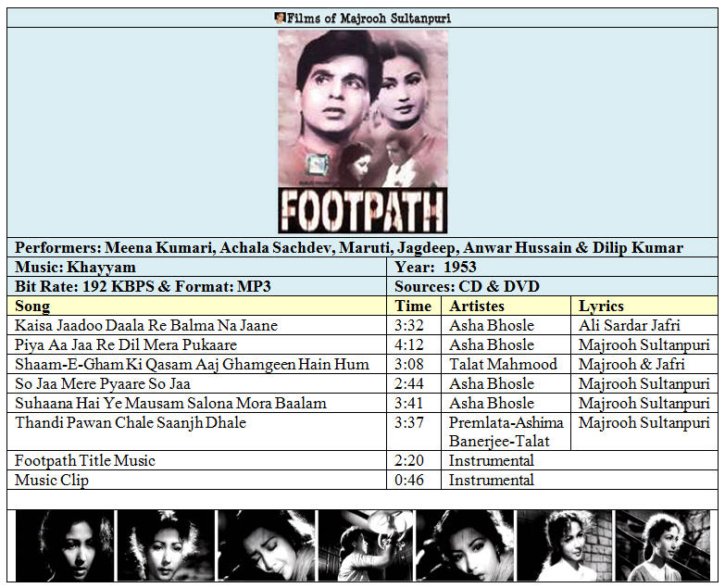
Task: Click the Ali Sardar Jafri lyrics cell
Action: click(x=644, y=325)
